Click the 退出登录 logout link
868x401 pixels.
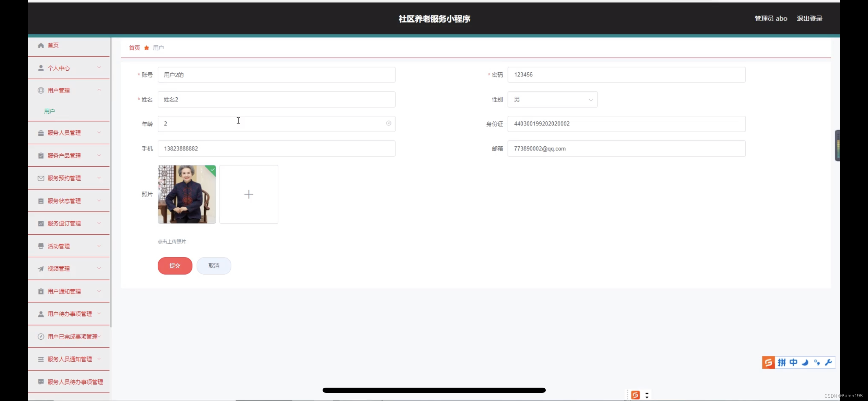809,19
